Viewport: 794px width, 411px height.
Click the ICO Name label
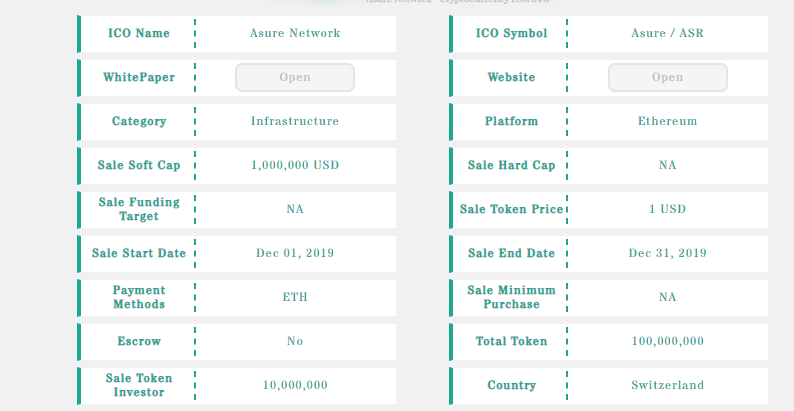click(139, 33)
